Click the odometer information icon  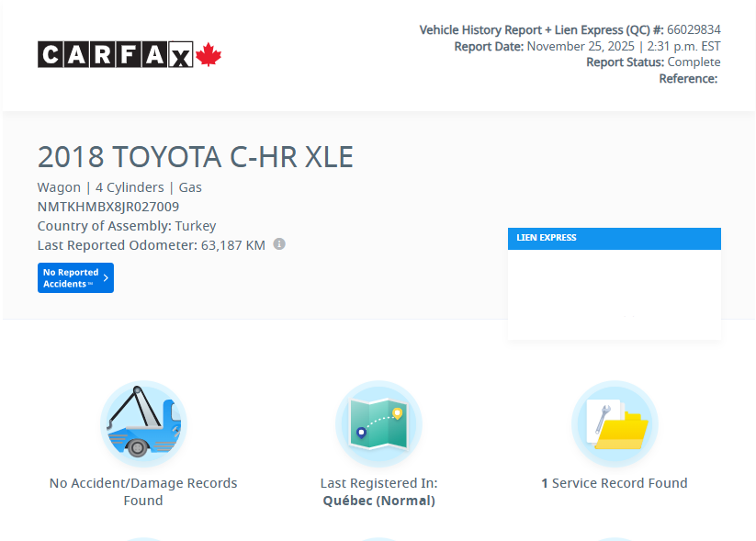pyautogui.click(x=280, y=243)
